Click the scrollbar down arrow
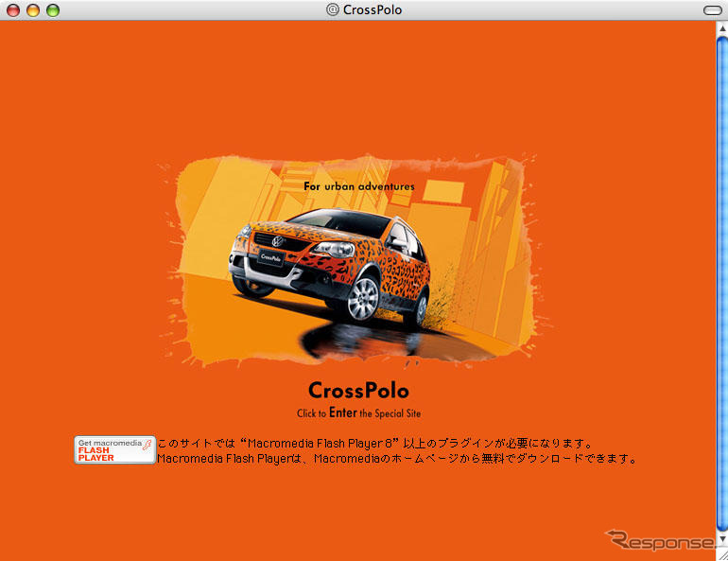 [722, 538]
